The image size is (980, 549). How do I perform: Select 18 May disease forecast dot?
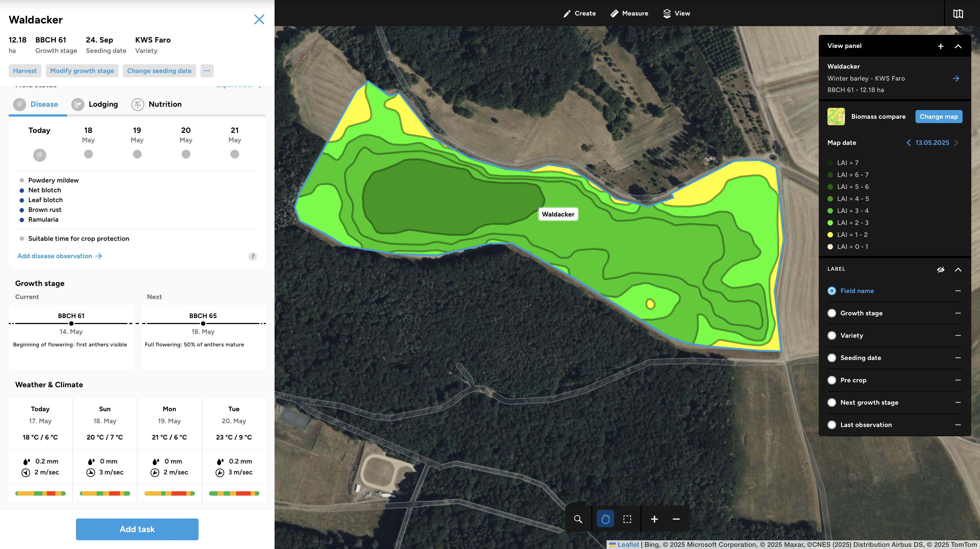pyautogui.click(x=88, y=154)
